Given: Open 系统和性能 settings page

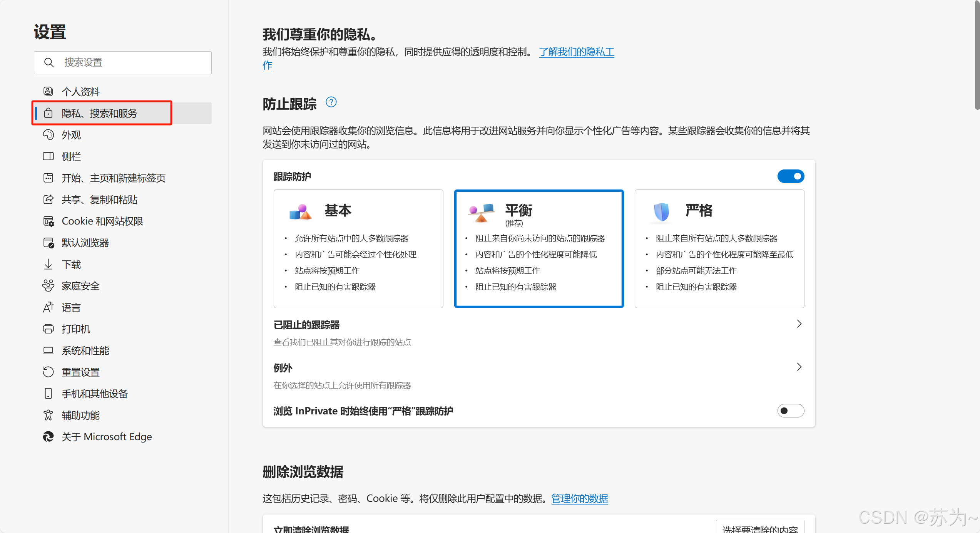Looking at the screenshot, I should (85, 350).
